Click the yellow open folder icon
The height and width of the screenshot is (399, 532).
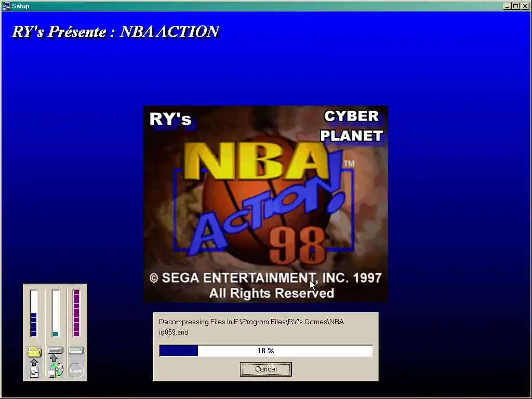coord(34,352)
